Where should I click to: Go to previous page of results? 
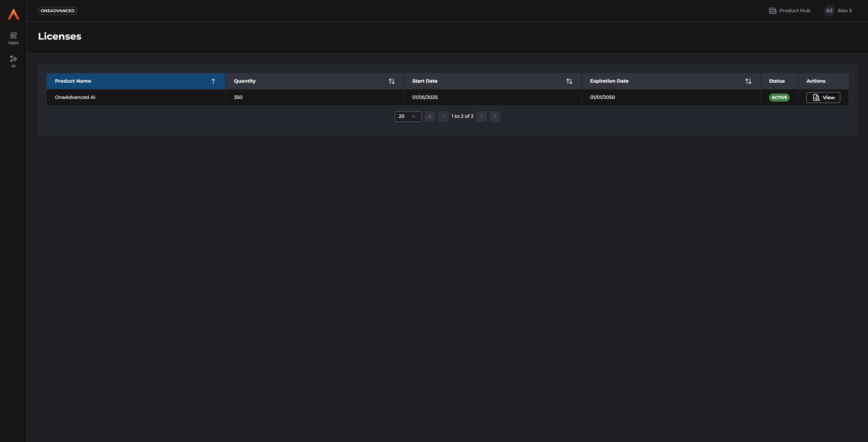pos(443,117)
